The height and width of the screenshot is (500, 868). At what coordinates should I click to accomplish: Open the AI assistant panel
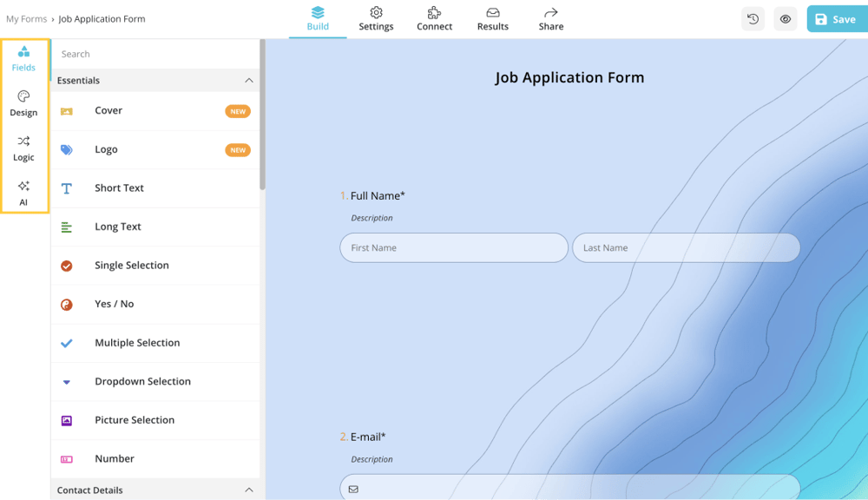(24, 194)
